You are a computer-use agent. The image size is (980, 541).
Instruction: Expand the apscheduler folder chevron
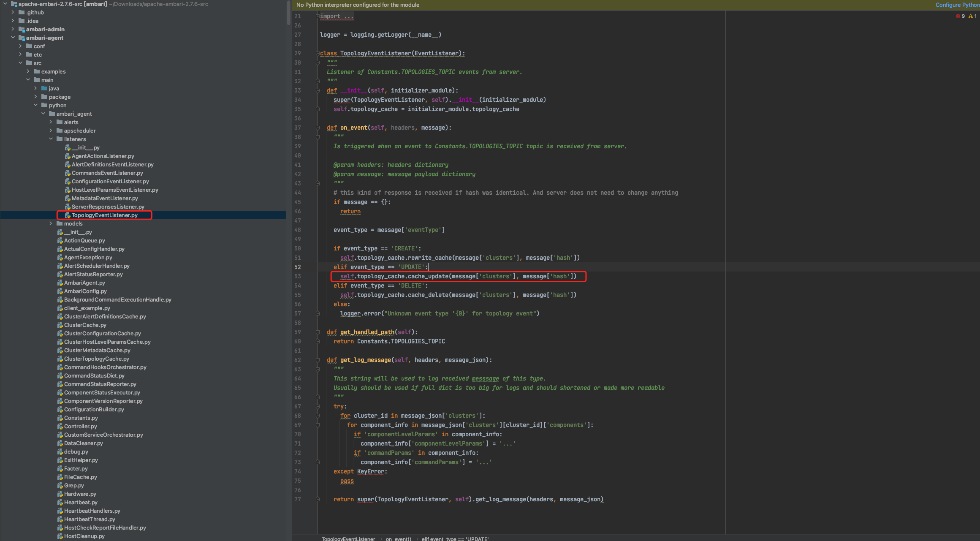tap(51, 130)
